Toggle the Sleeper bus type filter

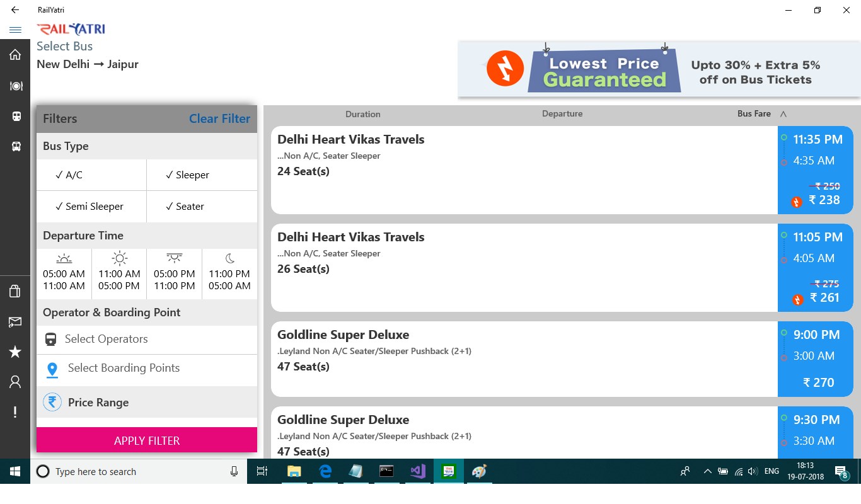point(202,175)
